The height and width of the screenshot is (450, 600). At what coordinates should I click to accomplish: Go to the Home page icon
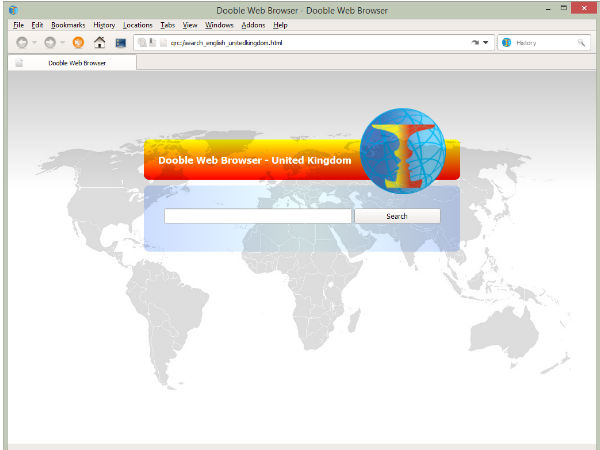(99, 43)
